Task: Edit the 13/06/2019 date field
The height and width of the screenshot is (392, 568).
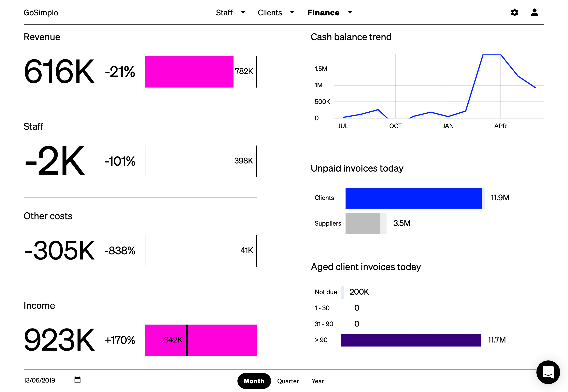Action: [x=39, y=380]
